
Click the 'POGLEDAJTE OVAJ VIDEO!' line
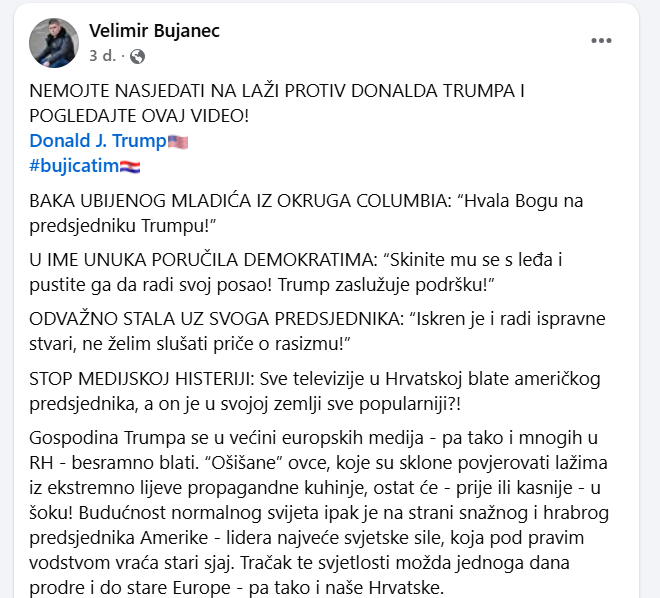[x=139, y=116]
